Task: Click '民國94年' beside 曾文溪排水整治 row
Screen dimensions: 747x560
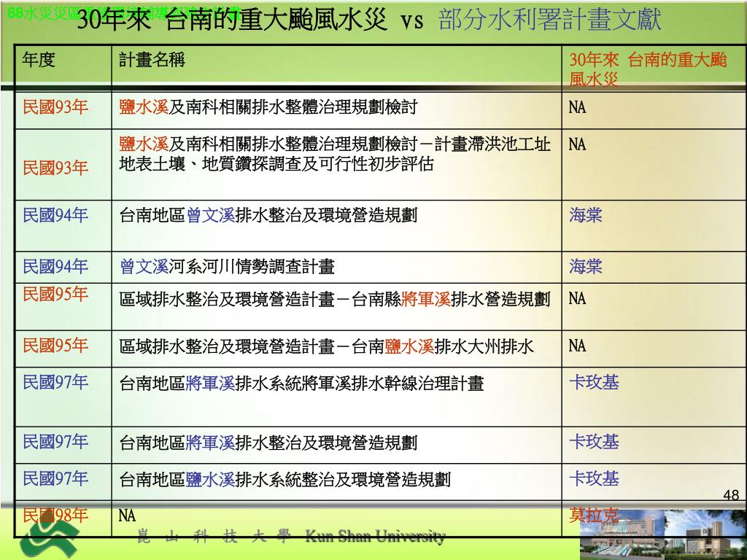Action: click(55, 215)
